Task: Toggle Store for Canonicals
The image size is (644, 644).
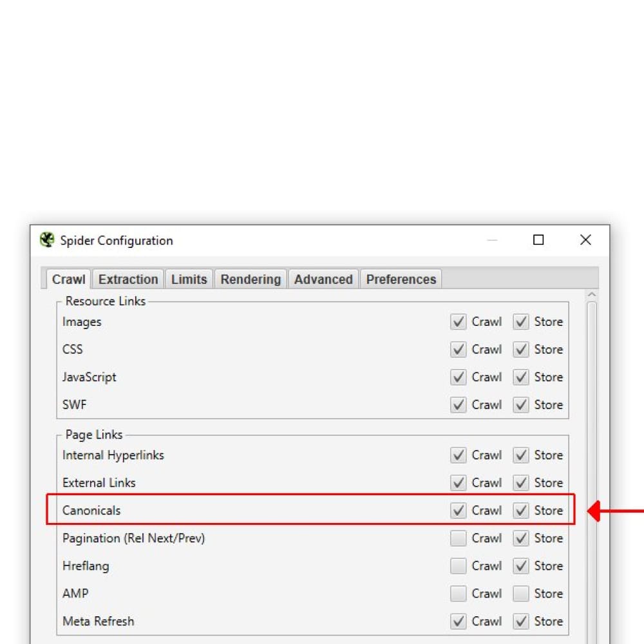Action: click(520, 510)
